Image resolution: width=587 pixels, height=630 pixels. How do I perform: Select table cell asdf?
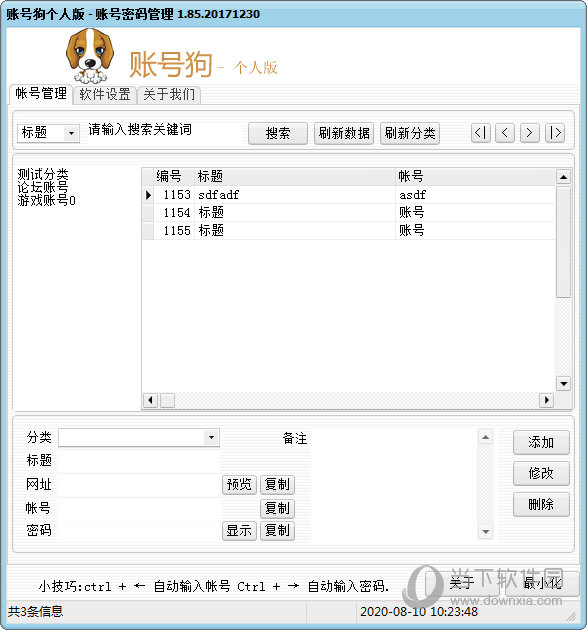pyautogui.click(x=475, y=195)
